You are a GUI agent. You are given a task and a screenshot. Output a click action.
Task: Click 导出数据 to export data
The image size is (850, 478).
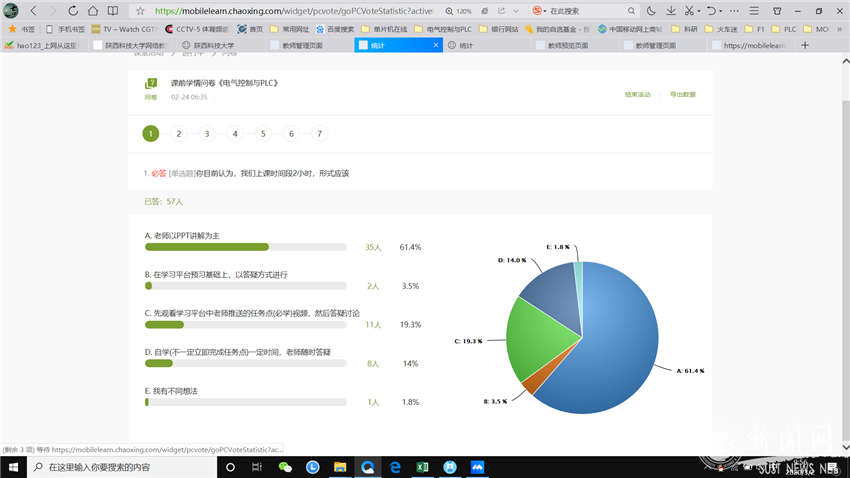coord(682,94)
